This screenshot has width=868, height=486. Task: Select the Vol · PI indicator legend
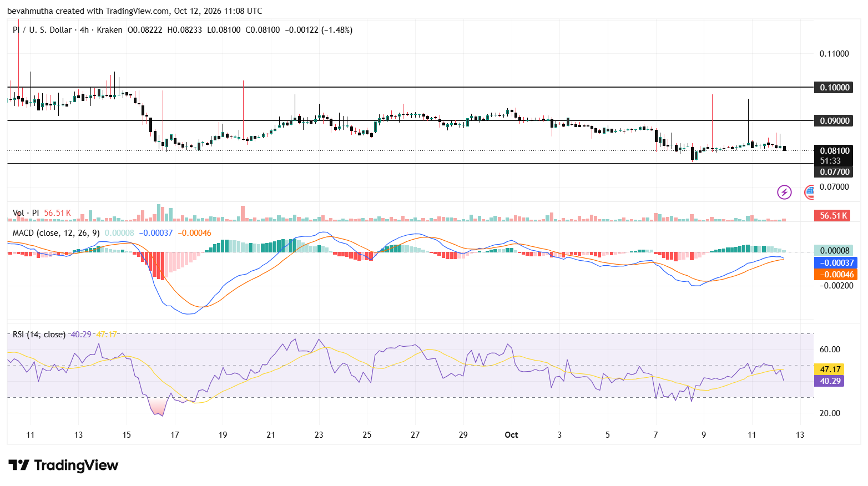click(26, 213)
